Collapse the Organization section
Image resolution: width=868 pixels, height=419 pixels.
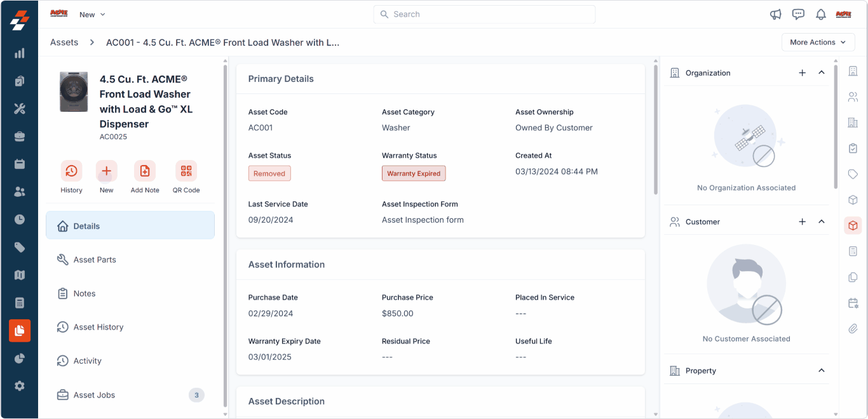(822, 73)
